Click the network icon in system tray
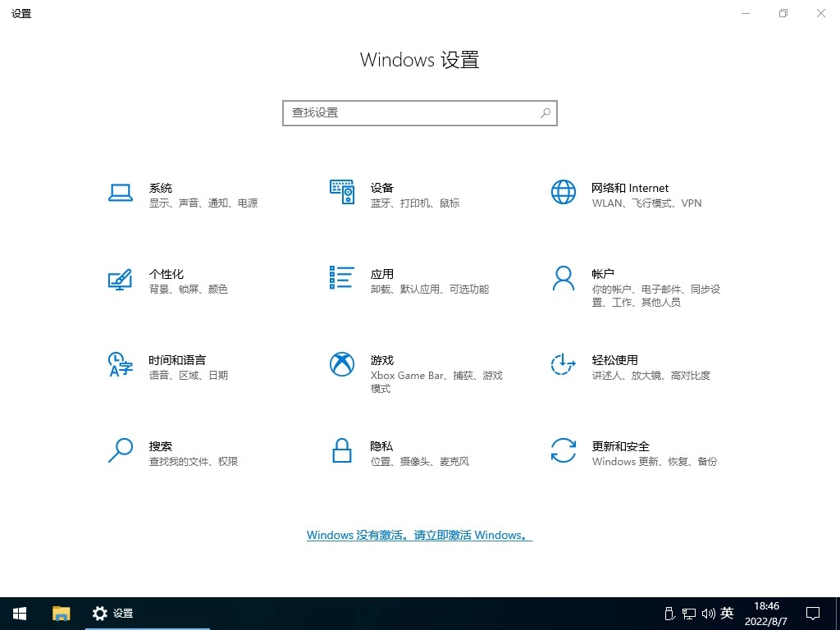 (x=689, y=613)
